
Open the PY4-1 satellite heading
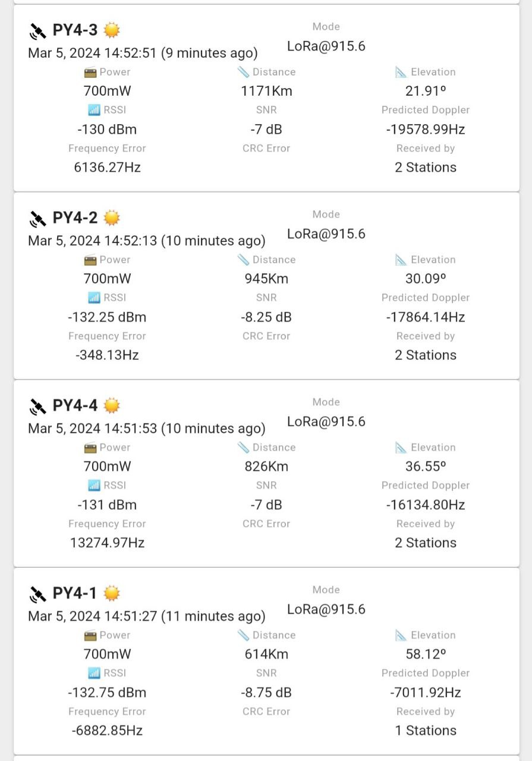point(75,593)
